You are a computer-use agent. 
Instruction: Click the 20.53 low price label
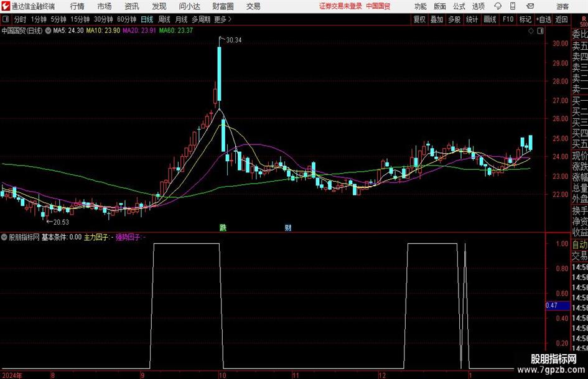pos(61,222)
